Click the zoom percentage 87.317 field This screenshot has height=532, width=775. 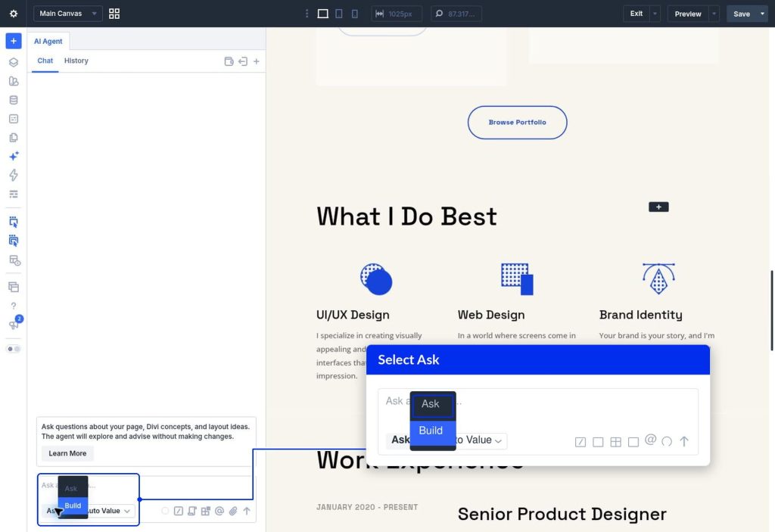coord(456,14)
